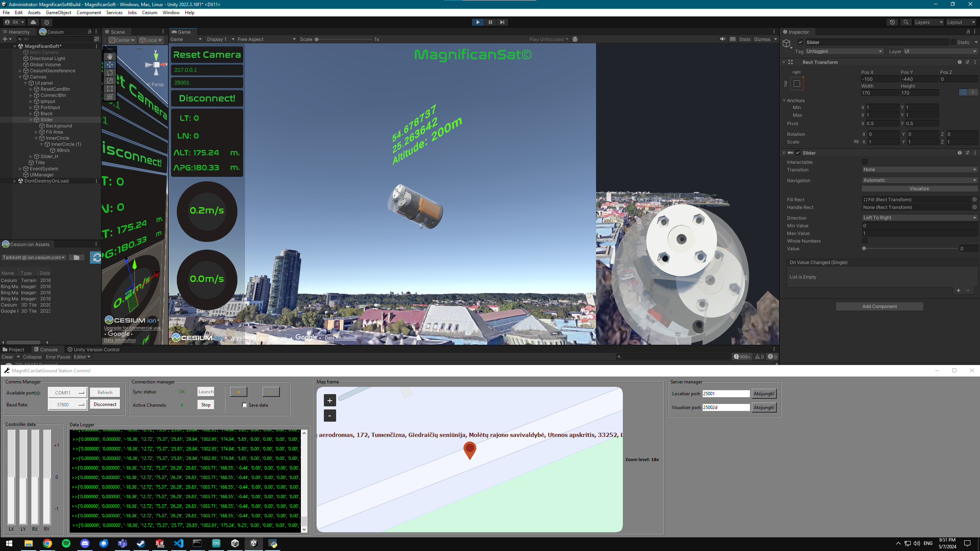
Task: Click the Pause button in toolbar
Action: coord(490,22)
